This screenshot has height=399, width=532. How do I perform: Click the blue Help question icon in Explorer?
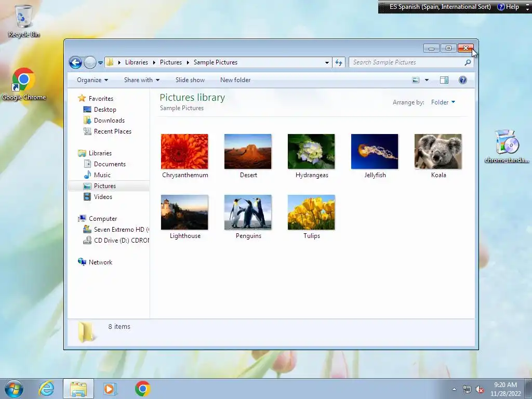point(463,80)
